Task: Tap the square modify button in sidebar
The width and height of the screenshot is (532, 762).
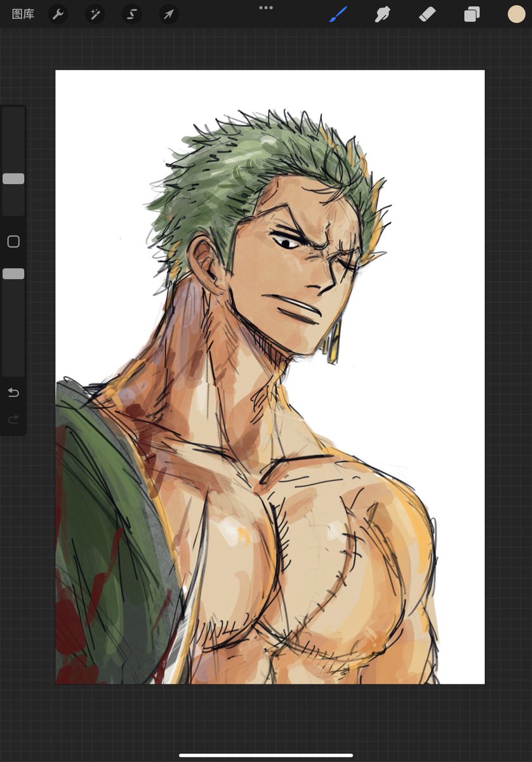Action: 13,241
